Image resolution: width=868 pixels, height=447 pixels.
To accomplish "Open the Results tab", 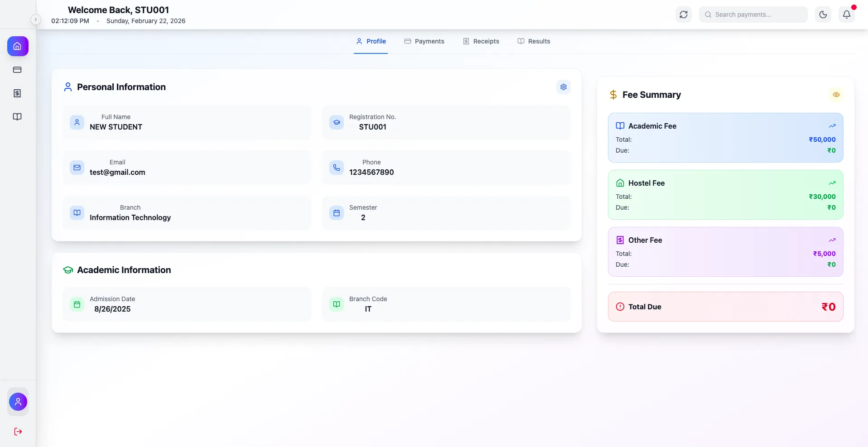I will click(534, 41).
